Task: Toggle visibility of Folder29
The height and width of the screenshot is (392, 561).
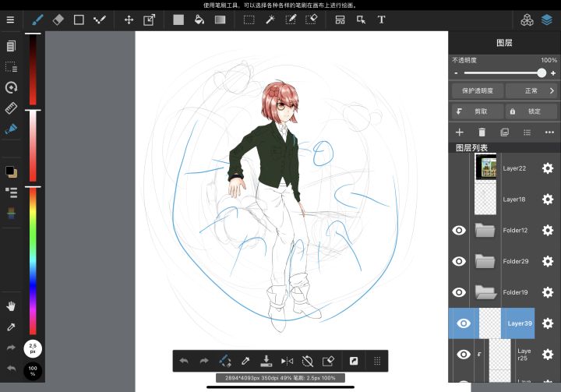Action: [x=459, y=261]
